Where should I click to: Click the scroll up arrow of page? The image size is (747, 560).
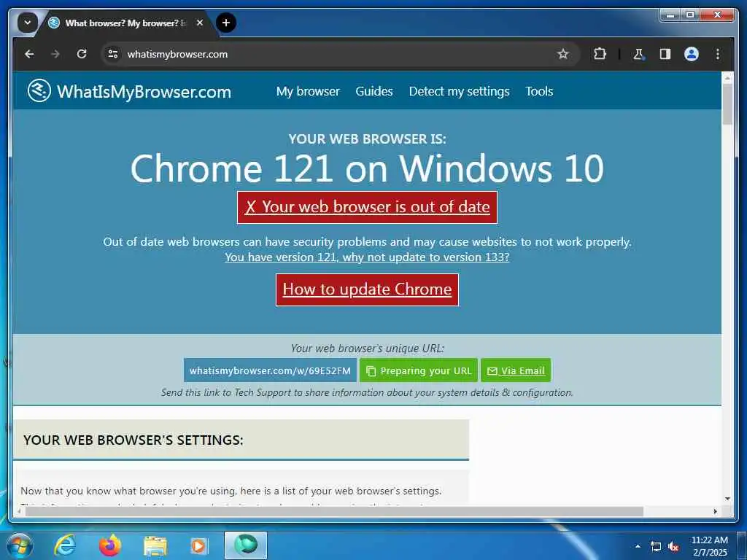[727, 77]
